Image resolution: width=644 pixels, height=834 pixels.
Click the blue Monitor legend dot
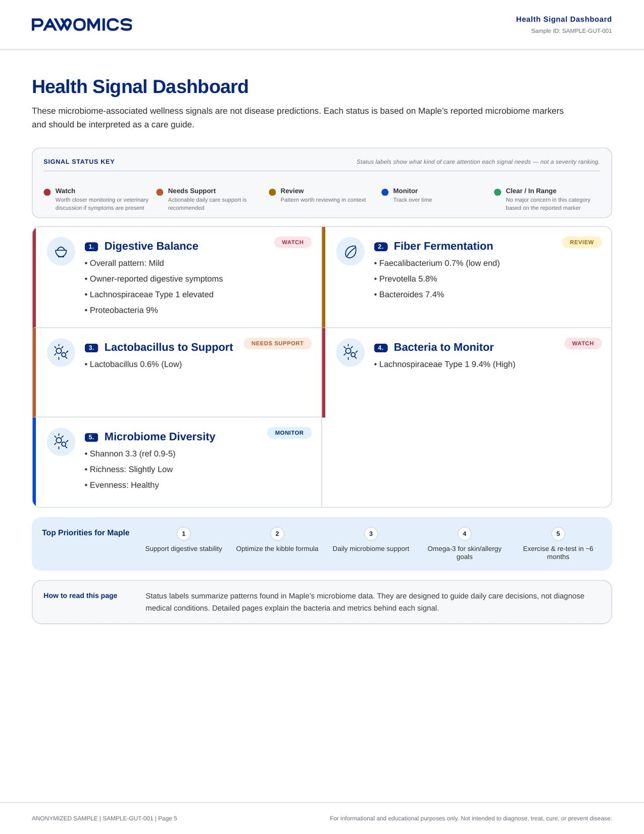[385, 192]
